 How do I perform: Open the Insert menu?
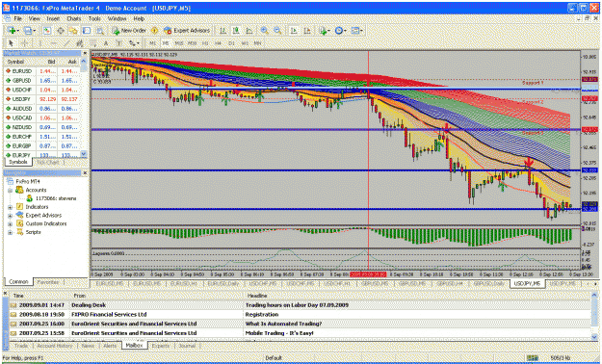coord(53,18)
